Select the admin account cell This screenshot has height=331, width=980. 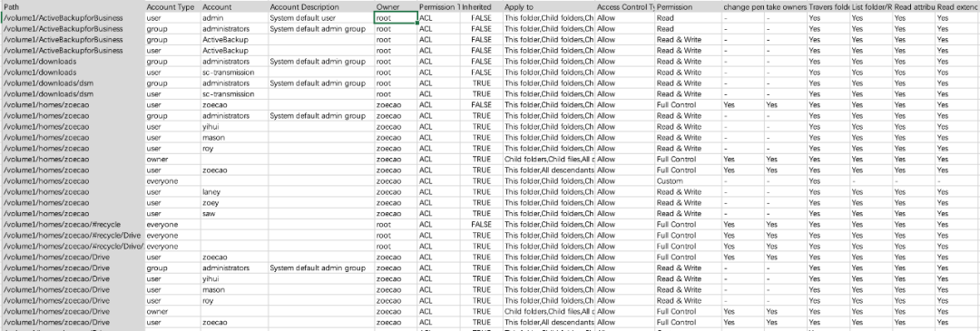coord(234,18)
